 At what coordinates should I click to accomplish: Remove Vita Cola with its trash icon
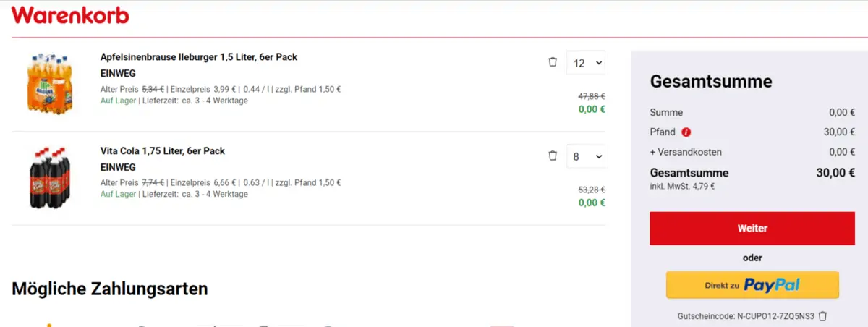click(553, 156)
